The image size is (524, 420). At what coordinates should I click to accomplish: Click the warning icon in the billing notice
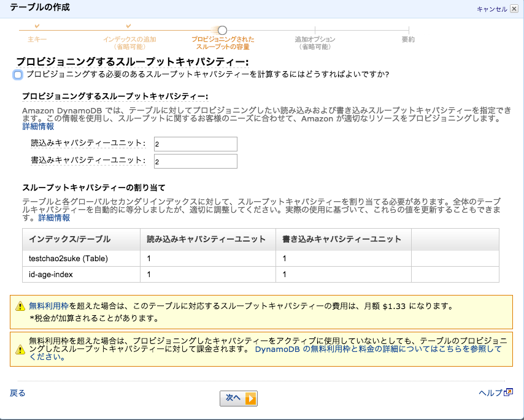(20, 349)
